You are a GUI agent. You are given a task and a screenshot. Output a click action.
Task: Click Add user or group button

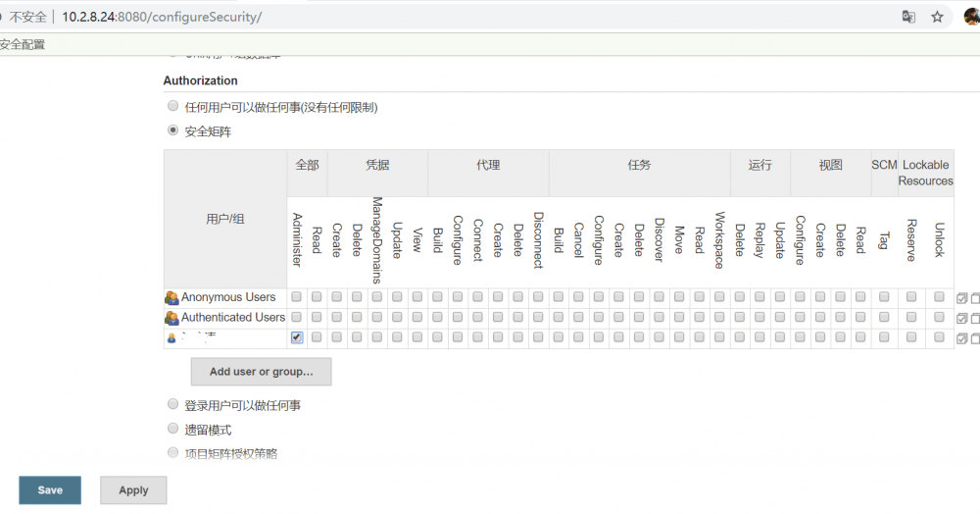click(262, 372)
